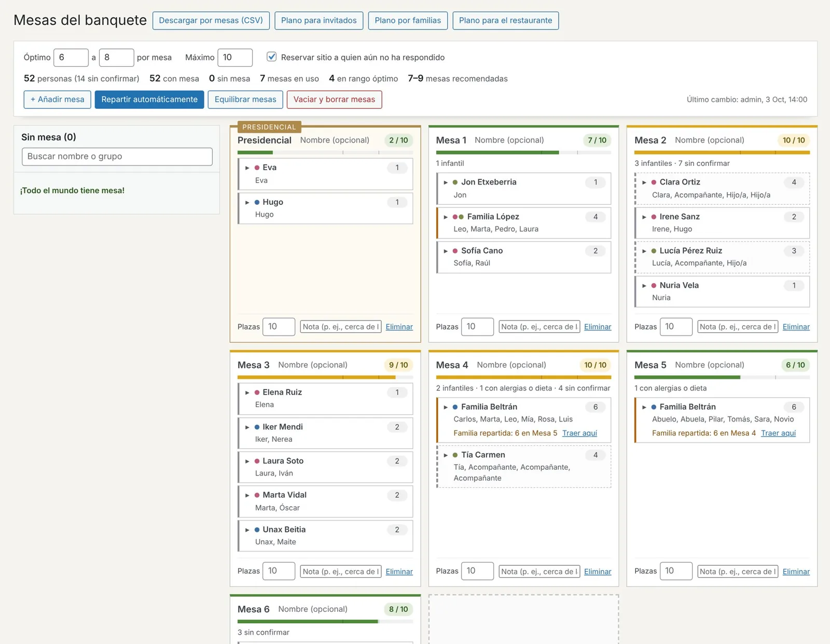Screen dimensions: 830x644
Task: Expand Jon Etxeberria group details
Action: tap(446, 183)
